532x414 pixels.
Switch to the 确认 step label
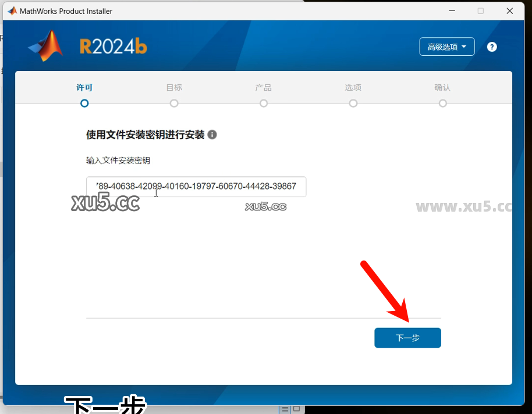tap(442, 87)
